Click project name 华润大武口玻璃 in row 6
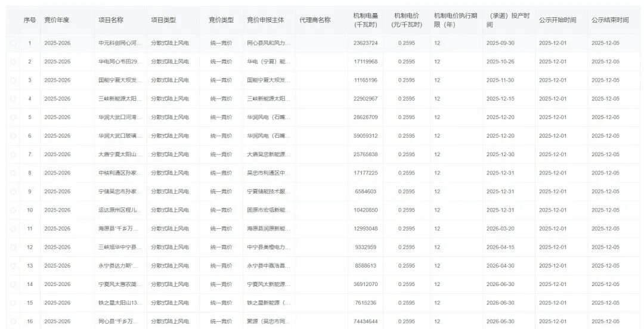This screenshot has width=644, height=329. point(121,136)
